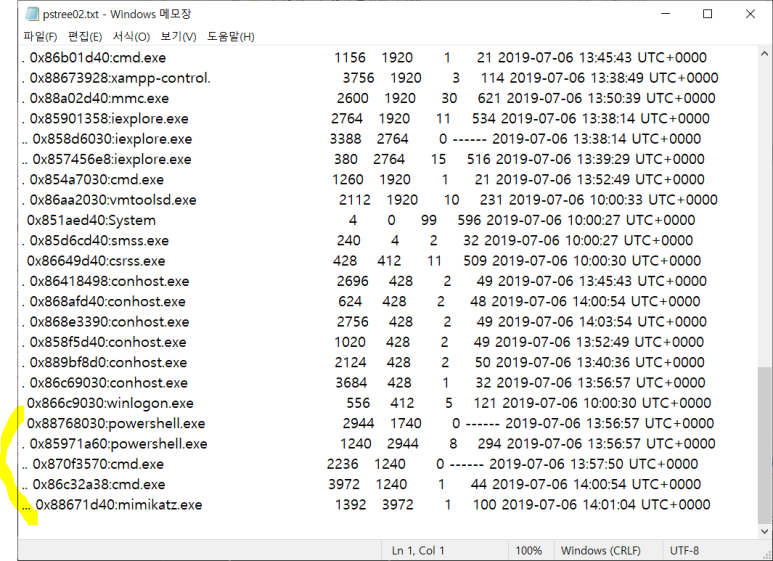Click the 0x88768030:powershell.exe entry

click(116, 423)
